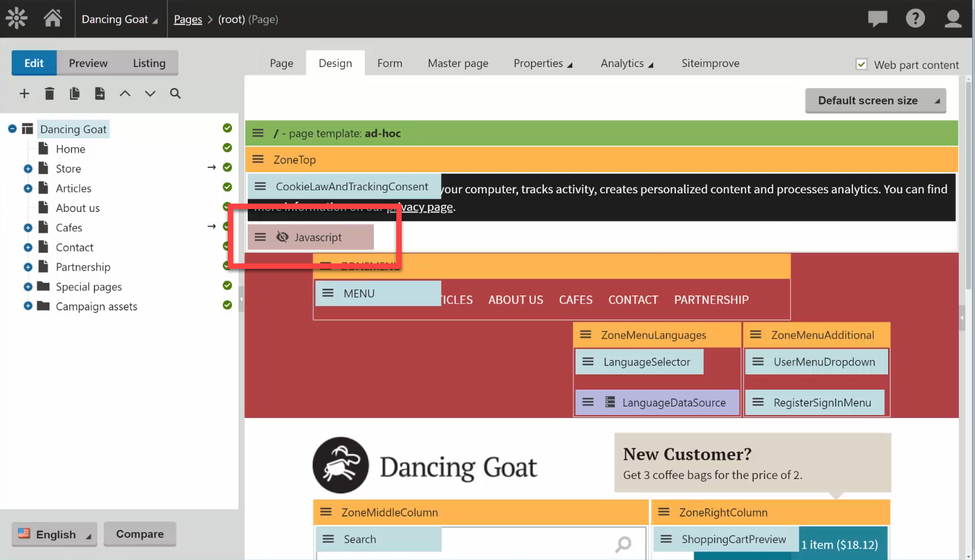Open the Default screen size dropdown
Viewport: 975px width, 560px height.
coord(875,100)
